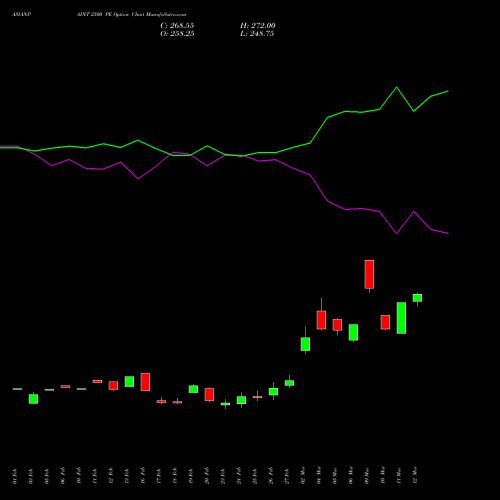Click the low value L: 248.75
Viewport: 500px width, 500px height.
(257, 34)
